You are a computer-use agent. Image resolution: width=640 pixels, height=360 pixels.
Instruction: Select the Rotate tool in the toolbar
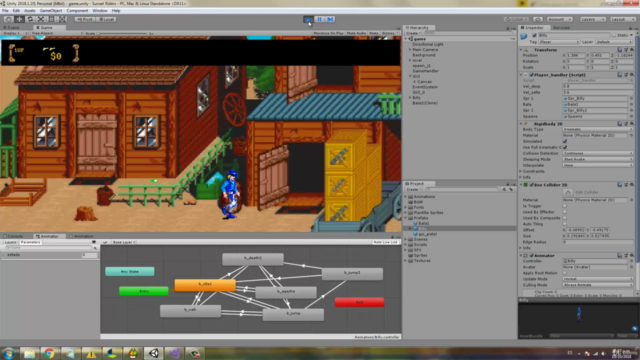tap(30, 19)
